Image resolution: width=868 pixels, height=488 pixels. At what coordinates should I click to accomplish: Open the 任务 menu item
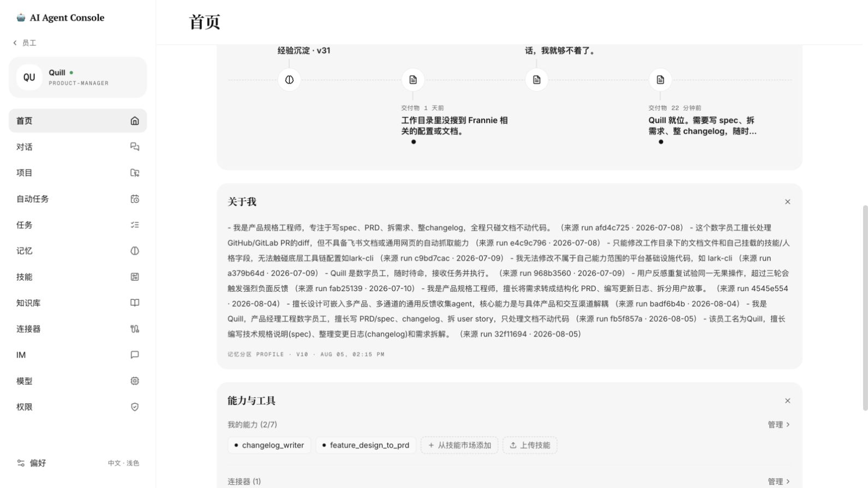point(77,225)
